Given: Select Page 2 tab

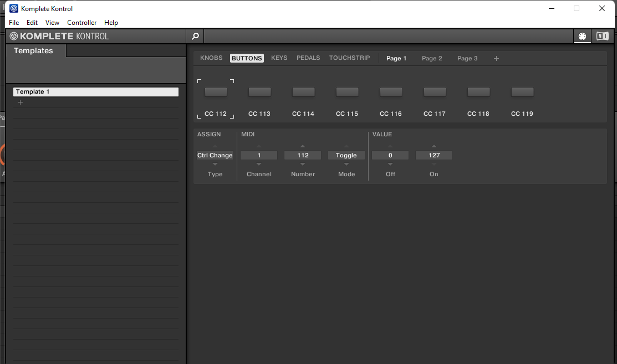Looking at the screenshot, I should 432,58.
